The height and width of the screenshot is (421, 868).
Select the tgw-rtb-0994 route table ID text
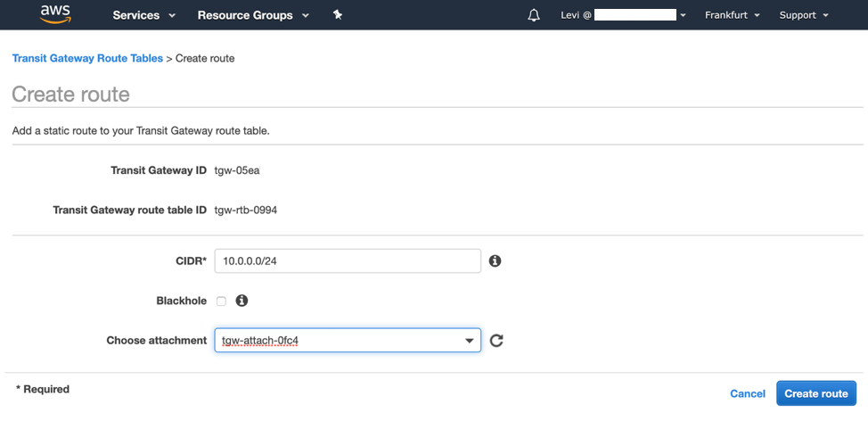click(x=246, y=210)
